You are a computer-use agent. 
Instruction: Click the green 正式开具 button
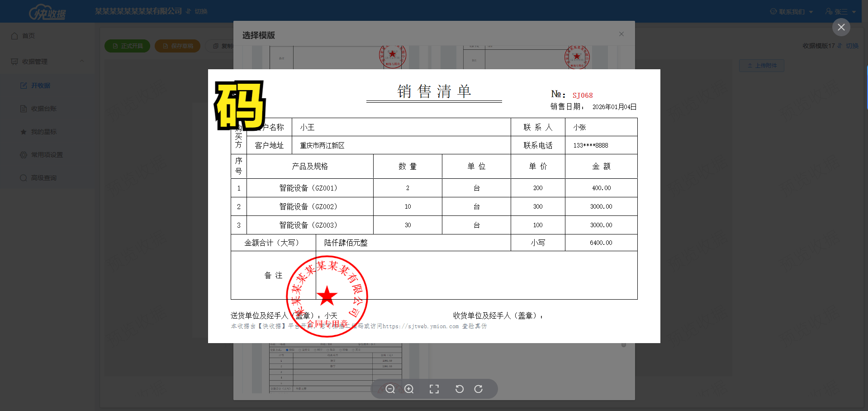point(127,46)
